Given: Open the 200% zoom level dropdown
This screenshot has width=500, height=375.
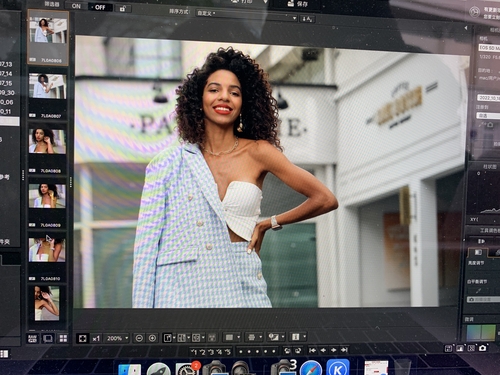Looking at the screenshot, I should [117, 338].
